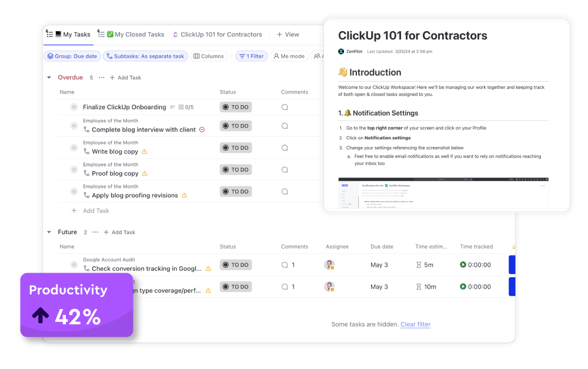This screenshot has height=369, width=588.
Task: Open Overdue group more options ellipsis
Action: (x=101, y=78)
